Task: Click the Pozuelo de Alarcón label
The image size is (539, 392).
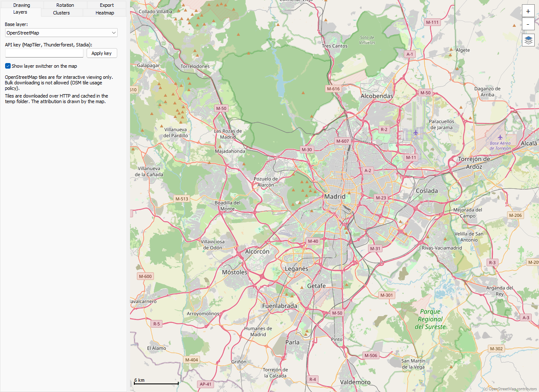Action: tap(266, 182)
